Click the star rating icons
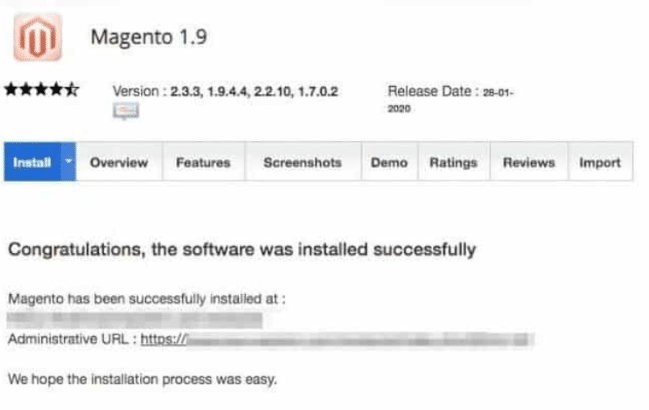This screenshot has height=410, width=649. point(42,89)
